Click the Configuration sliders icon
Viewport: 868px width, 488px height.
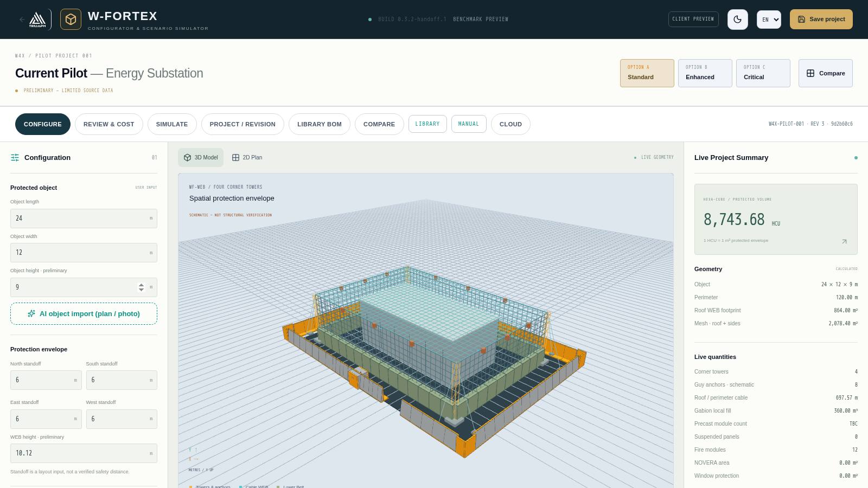pyautogui.click(x=15, y=158)
